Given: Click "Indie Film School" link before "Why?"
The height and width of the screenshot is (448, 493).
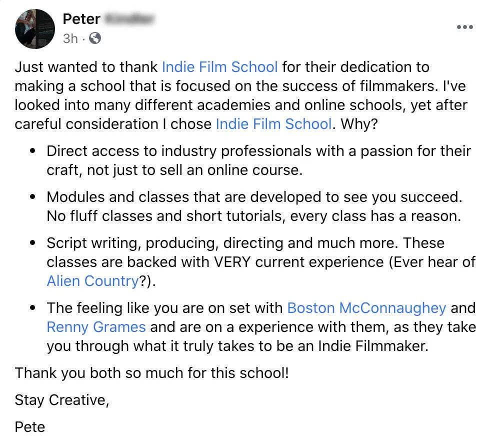Looking at the screenshot, I should 273,124.
